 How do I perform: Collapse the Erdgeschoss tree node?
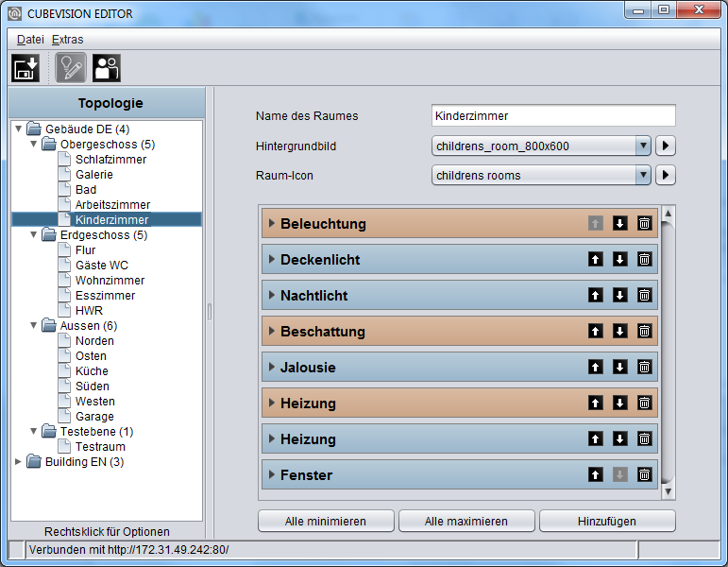click(33, 234)
